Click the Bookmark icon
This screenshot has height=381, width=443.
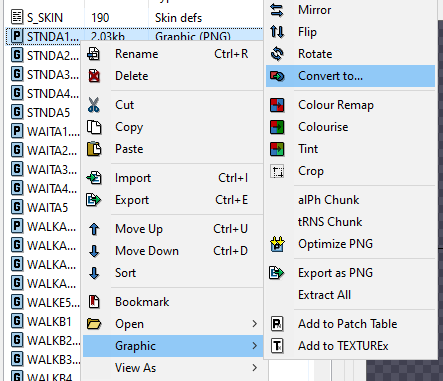click(x=94, y=302)
